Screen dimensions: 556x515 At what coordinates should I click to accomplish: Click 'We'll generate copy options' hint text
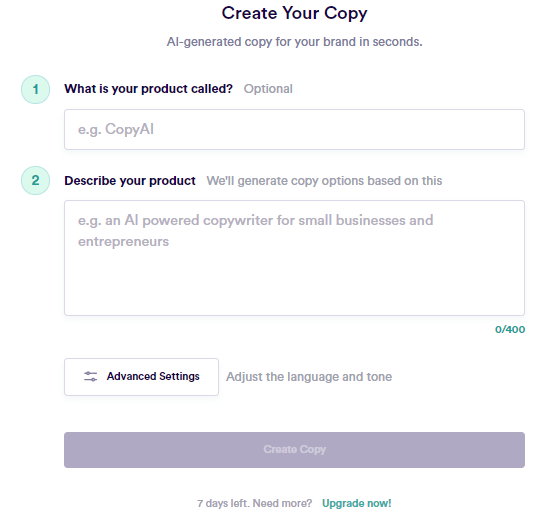(x=324, y=181)
